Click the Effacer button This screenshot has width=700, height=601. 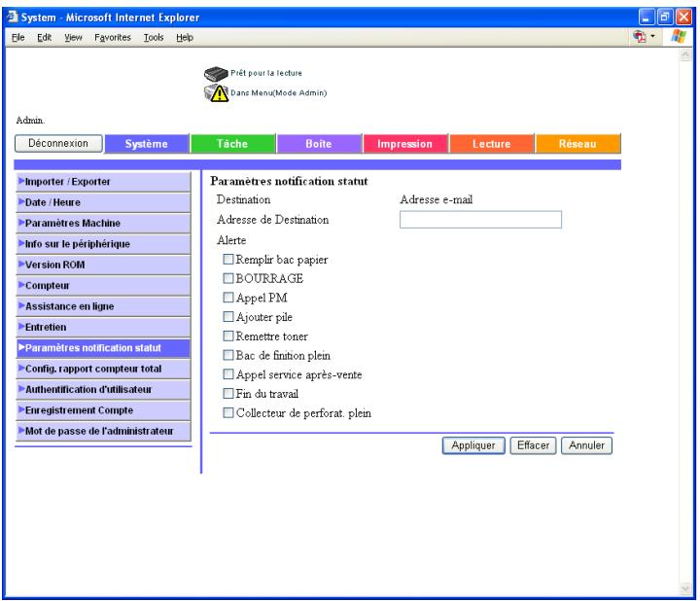[533, 445]
